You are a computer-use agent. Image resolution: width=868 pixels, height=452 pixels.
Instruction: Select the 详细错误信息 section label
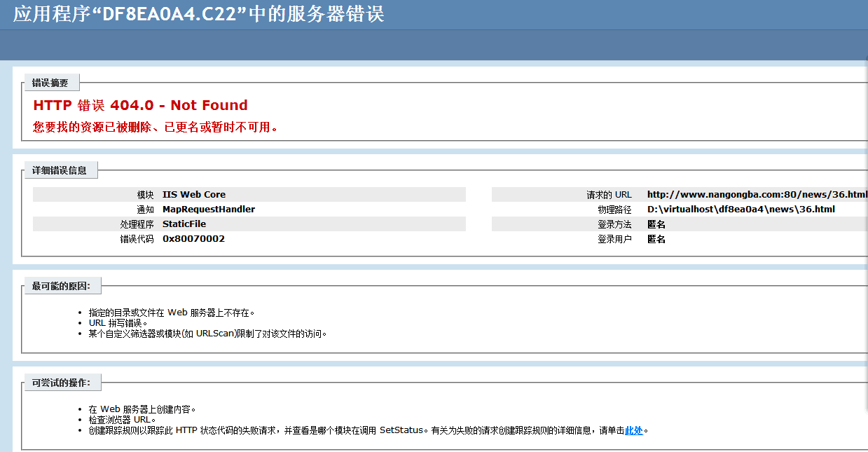pyautogui.click(x=60, y=170)
